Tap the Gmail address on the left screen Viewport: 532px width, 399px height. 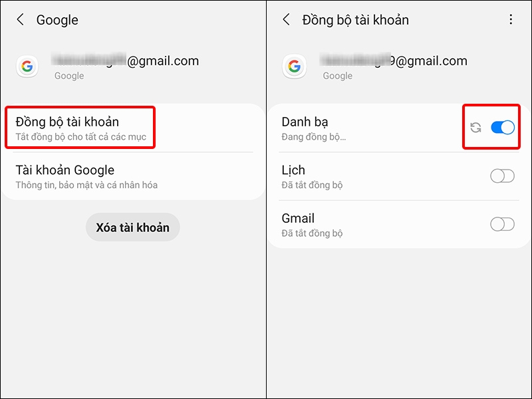point(126,61)
